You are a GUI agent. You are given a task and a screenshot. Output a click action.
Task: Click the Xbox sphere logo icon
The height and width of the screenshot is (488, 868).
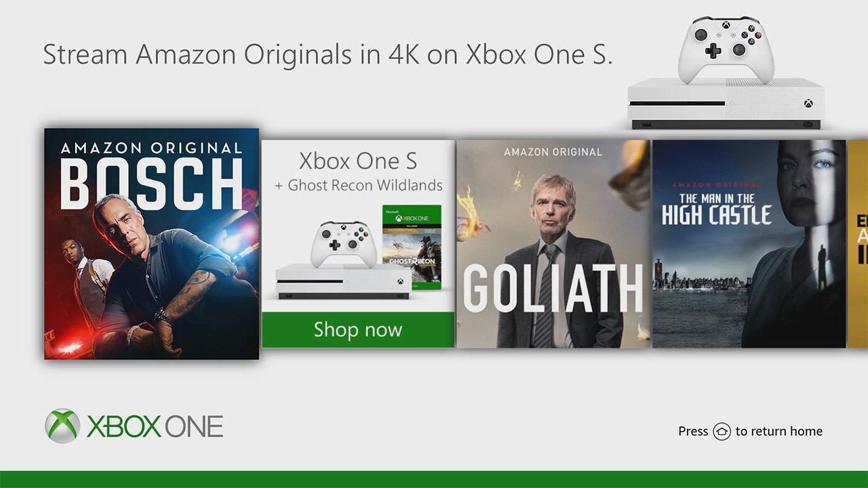62,426
